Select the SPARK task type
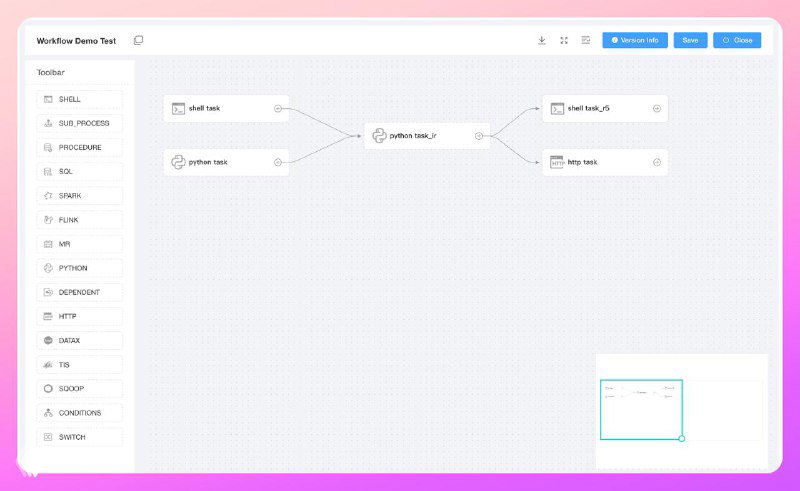The image size is (800, 491). tap(80, 195)
